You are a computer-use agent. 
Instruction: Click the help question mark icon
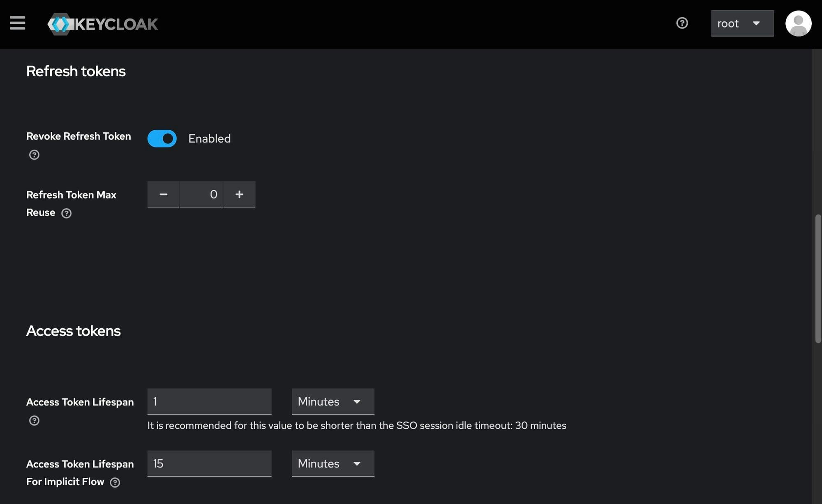click(x=682, y=23)
